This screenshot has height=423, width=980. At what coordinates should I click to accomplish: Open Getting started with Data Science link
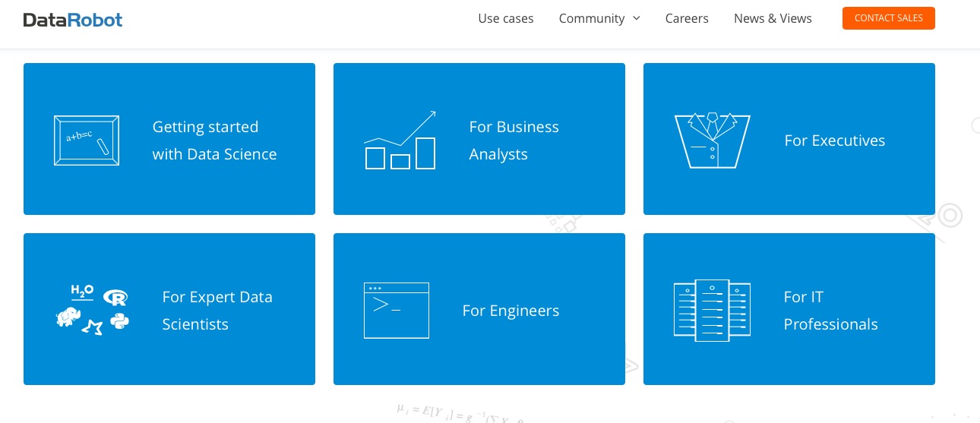(x=214, y=140)
